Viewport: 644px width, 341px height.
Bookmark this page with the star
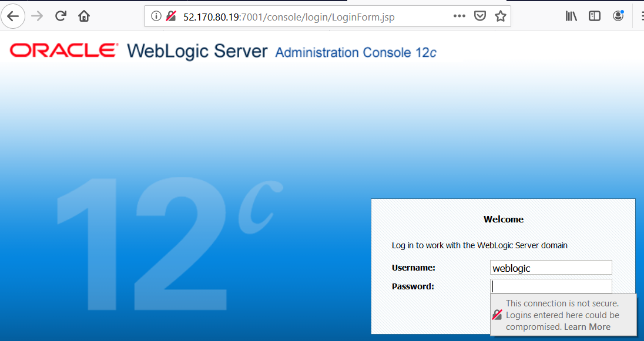[x=500, y=16]
